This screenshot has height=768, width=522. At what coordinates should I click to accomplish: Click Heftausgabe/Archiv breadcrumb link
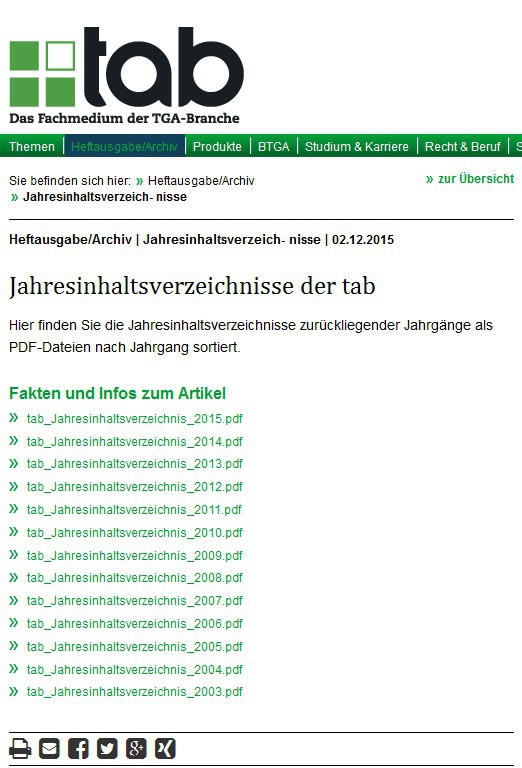tap(201, 181)
